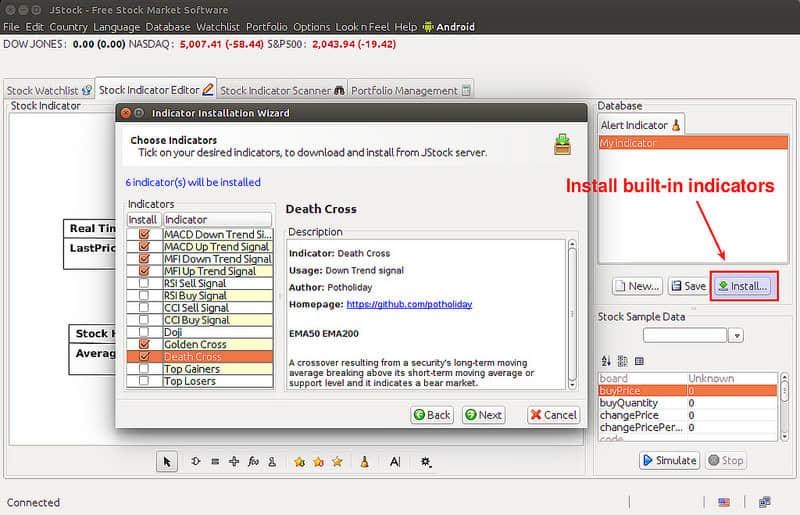Tick the RSI Sell Signal checkbox
This screenshot has height=515, width=800.
[x=144, y=283]
